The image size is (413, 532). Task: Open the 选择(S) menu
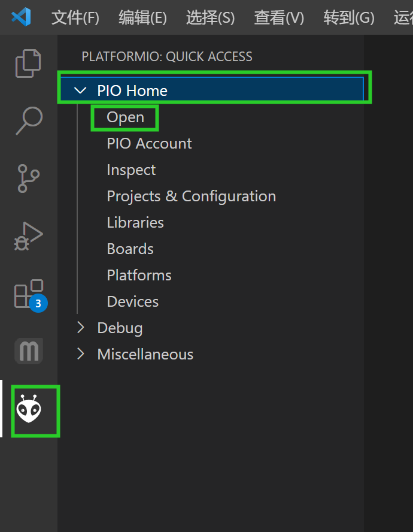pos(210,17)
